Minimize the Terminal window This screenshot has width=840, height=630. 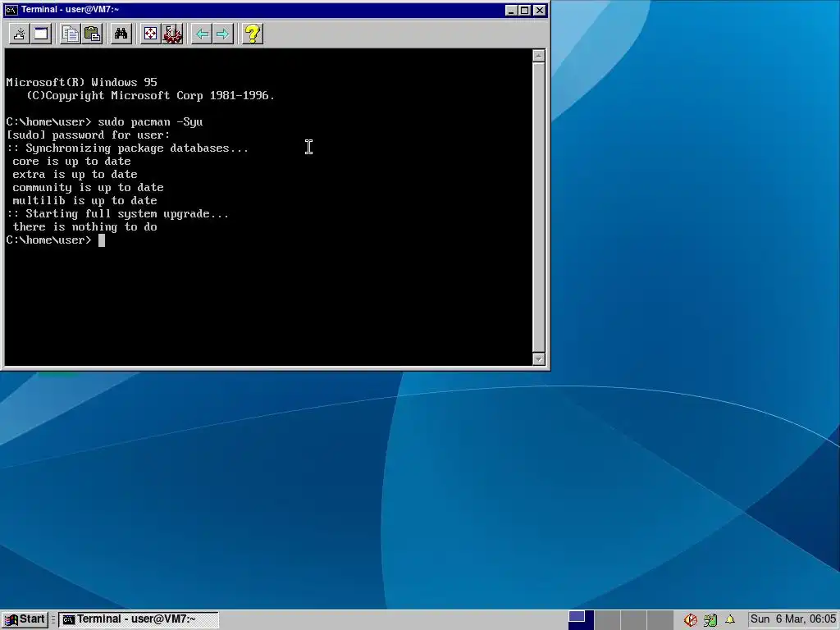[511, 10]
